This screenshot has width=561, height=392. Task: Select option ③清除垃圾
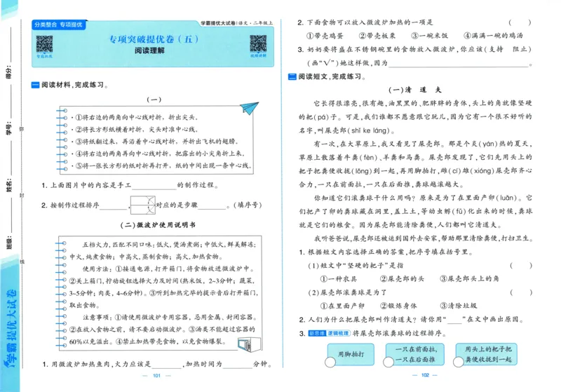(459, 306)
